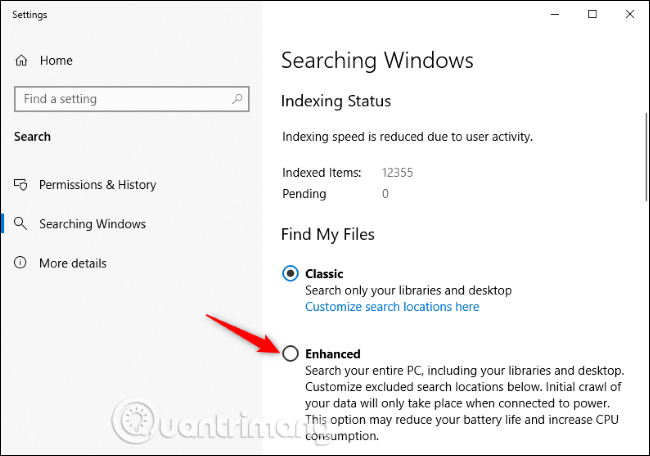
Task: Click the Searching Windows page heading
Action: tap(377, 60)
